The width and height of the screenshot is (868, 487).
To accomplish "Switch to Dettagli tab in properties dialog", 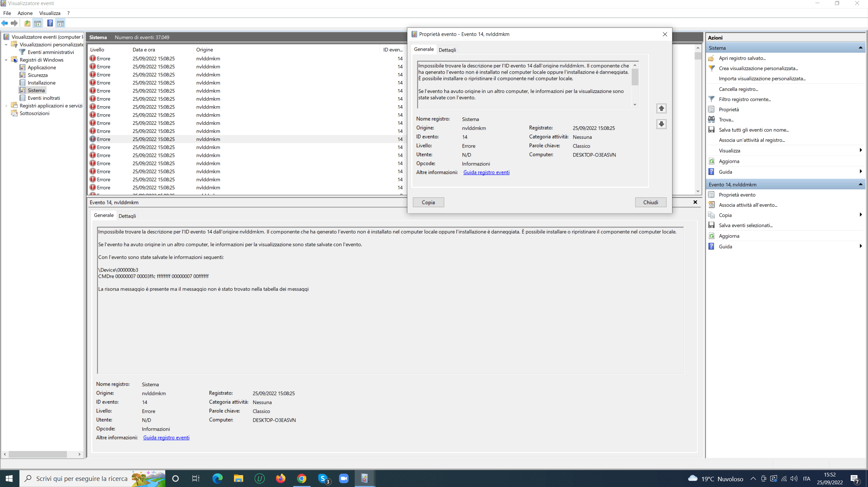I will pyautogui.click(x=447, y=50).
